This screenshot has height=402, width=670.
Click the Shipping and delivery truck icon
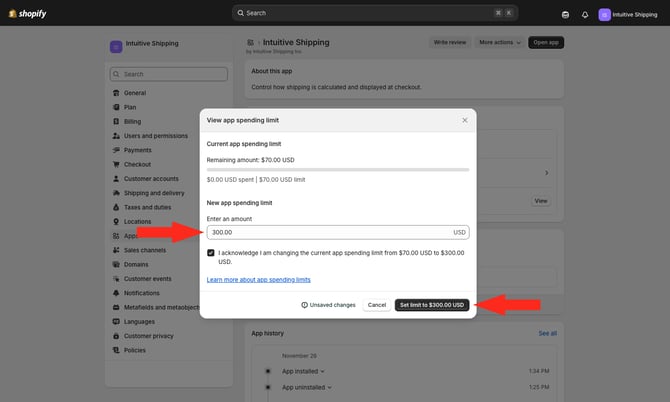tap(116, 193)
